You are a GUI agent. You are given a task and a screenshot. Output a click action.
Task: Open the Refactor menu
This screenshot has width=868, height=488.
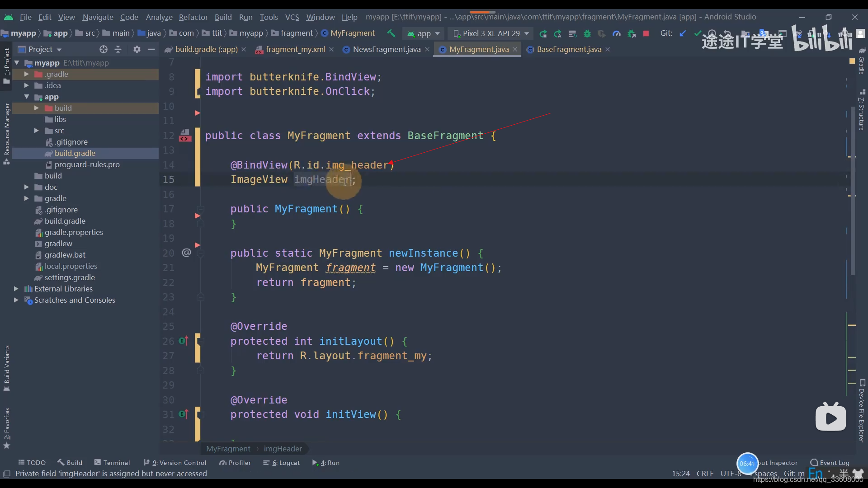point(193,17)
